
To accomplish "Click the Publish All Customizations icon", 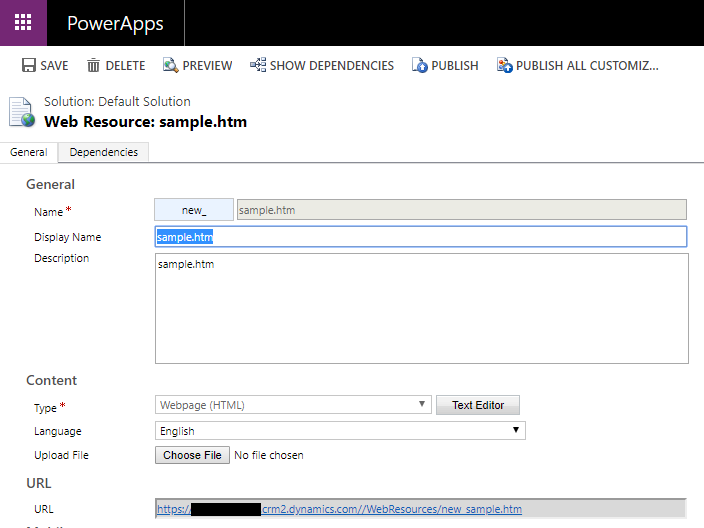I will 504,65.
